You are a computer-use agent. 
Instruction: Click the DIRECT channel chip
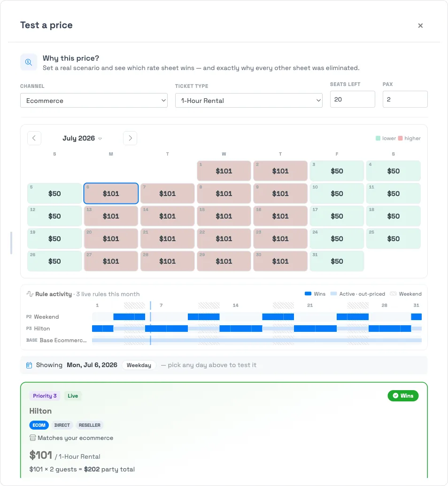(62, 425)
